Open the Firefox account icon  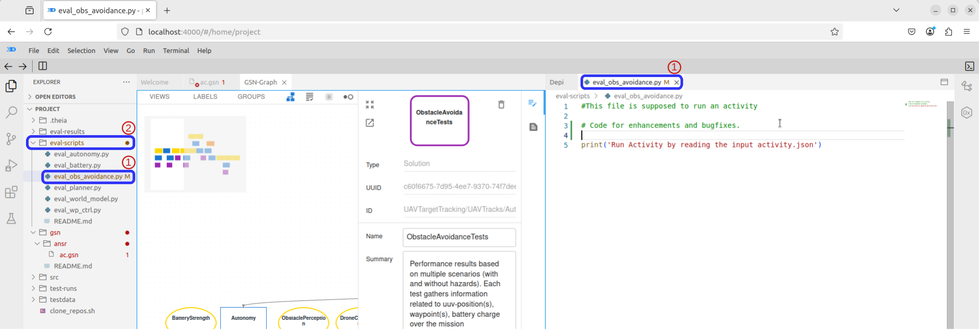tap(931, 32)
